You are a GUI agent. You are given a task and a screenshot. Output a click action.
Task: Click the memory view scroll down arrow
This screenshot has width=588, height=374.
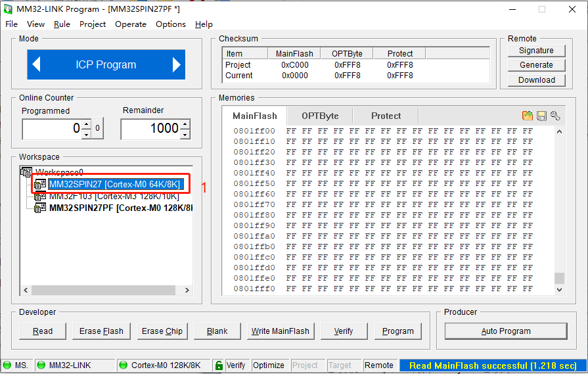[559, 289]
